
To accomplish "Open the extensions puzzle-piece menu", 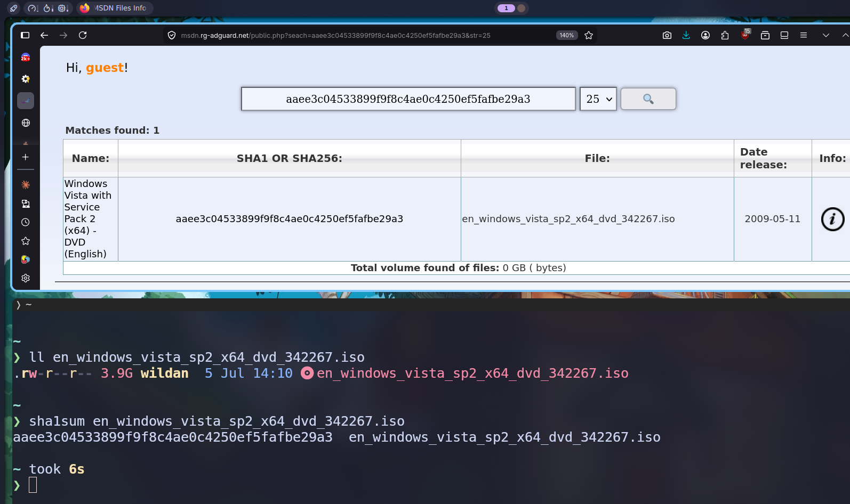I will pos(725,35).
